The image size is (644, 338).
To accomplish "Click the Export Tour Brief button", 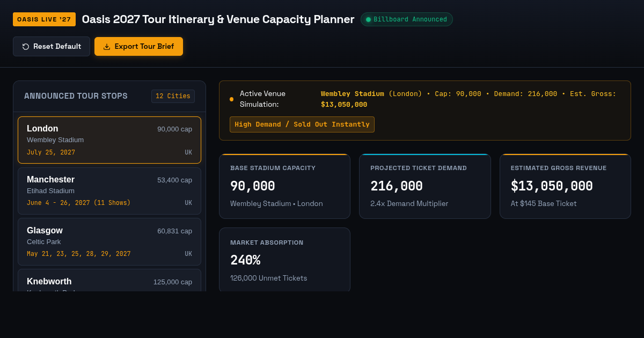I will click(138, 47).
